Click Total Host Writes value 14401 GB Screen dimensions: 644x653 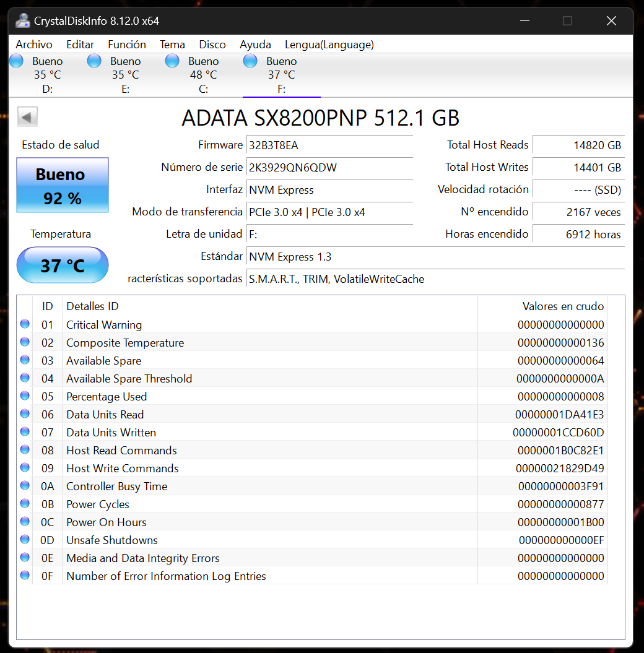click(x=578, y=167)
